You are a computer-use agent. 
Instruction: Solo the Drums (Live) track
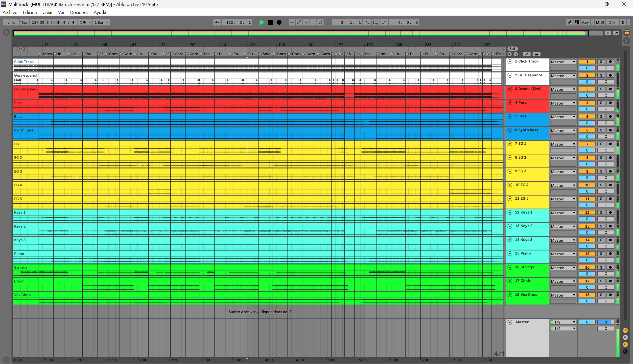point(601,89)
